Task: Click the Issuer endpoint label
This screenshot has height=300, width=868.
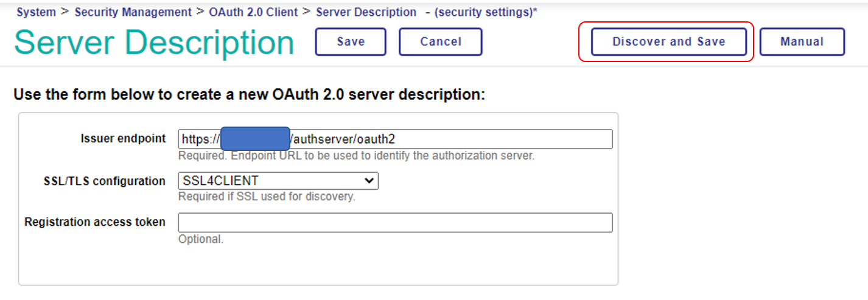Action: point(122,139)
